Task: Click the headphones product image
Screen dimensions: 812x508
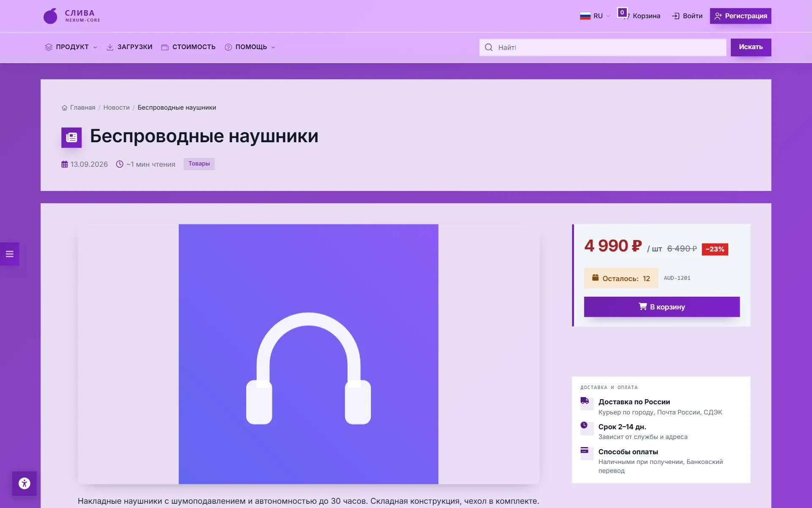Action: [x=308, y=354]
